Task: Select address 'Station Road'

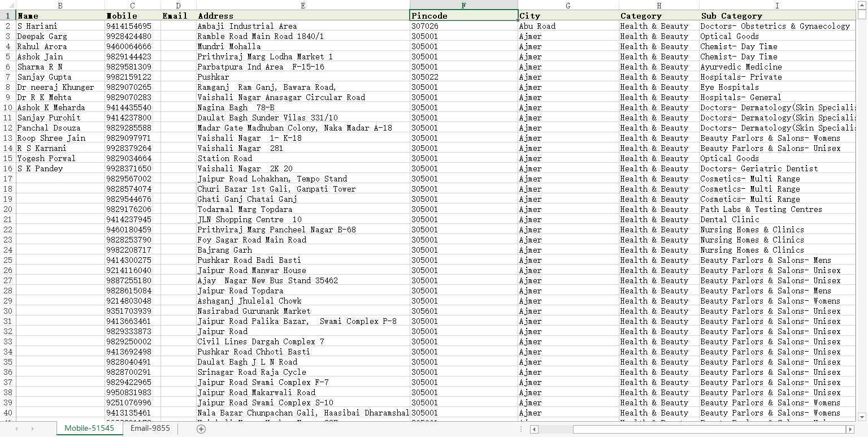Action: tap(303, 158)
